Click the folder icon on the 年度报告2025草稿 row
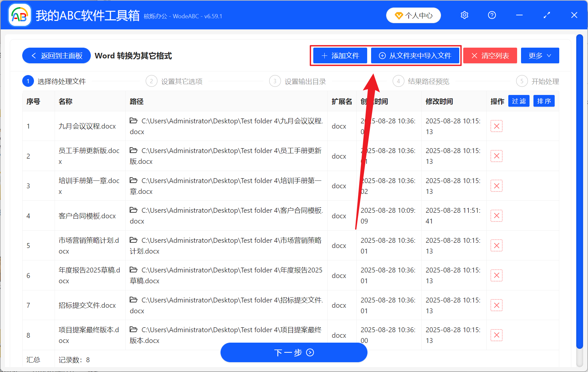Viewport: 588px width, 372px height. [134, 270]
